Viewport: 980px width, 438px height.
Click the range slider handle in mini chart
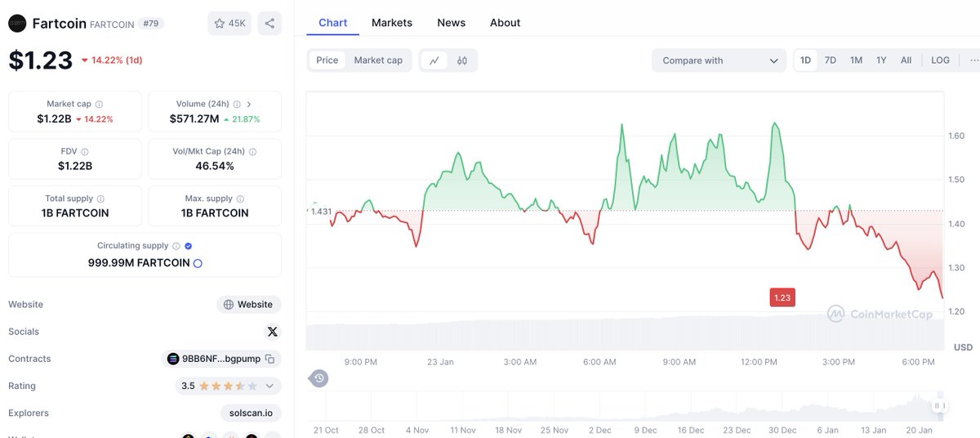(x=940, y=405)
